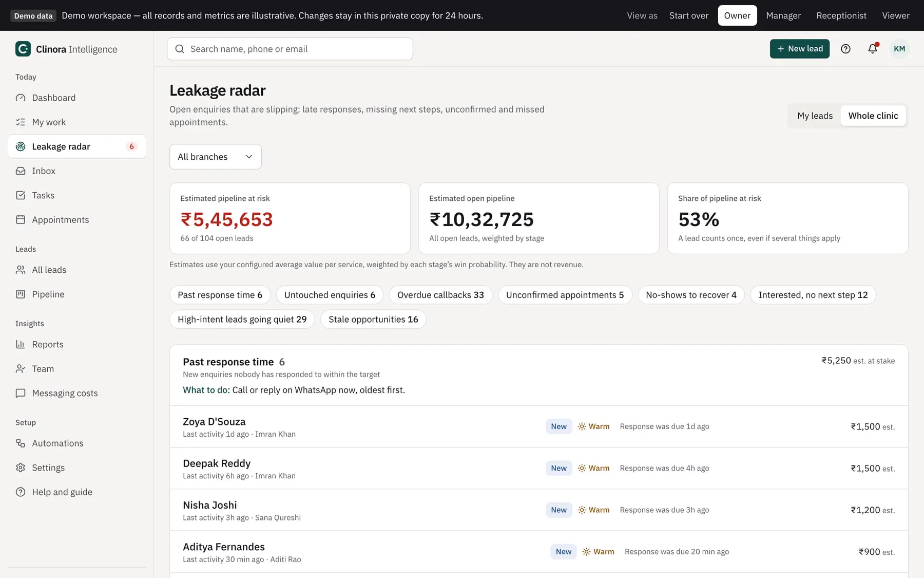Click the My work checklist icon

point(21,122)
